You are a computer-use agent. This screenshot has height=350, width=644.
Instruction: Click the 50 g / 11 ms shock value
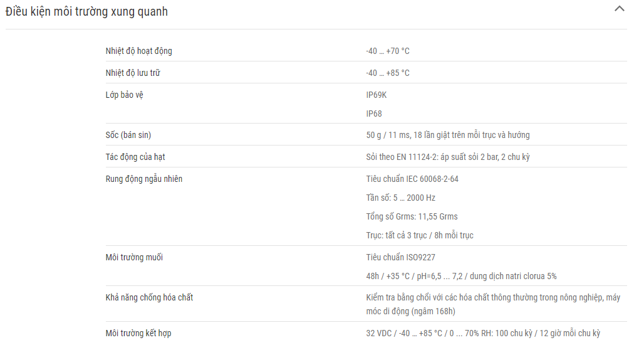[x=448, y=135]
